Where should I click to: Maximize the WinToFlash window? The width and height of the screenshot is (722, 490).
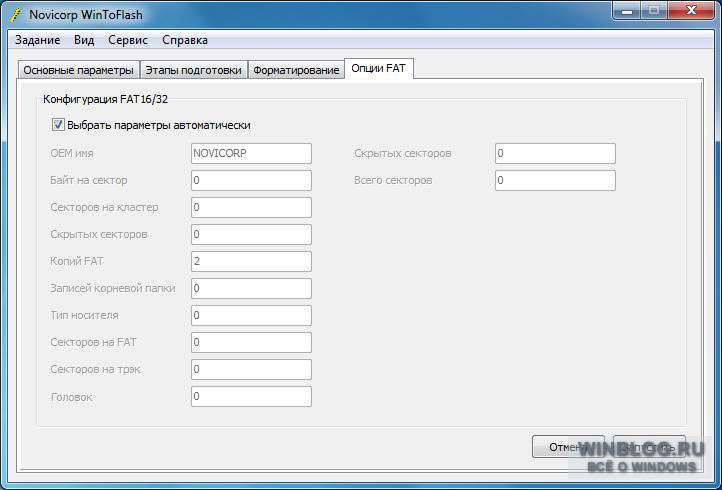pyautogui.click(x=653, y=11)
